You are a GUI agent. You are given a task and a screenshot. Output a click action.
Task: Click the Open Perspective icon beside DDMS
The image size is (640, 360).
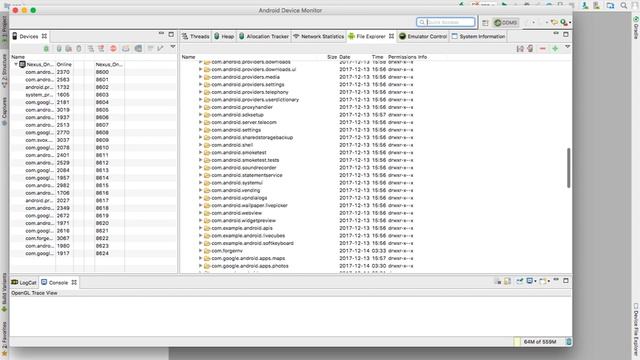click(485, 23)
